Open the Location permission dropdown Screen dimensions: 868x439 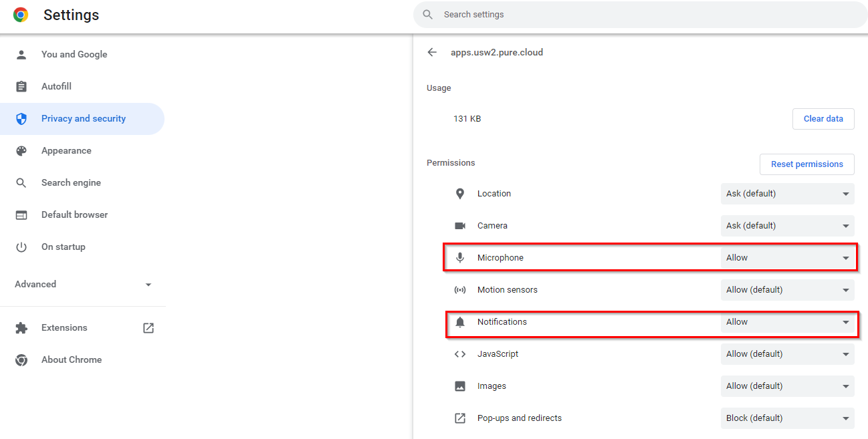(787, 194)
